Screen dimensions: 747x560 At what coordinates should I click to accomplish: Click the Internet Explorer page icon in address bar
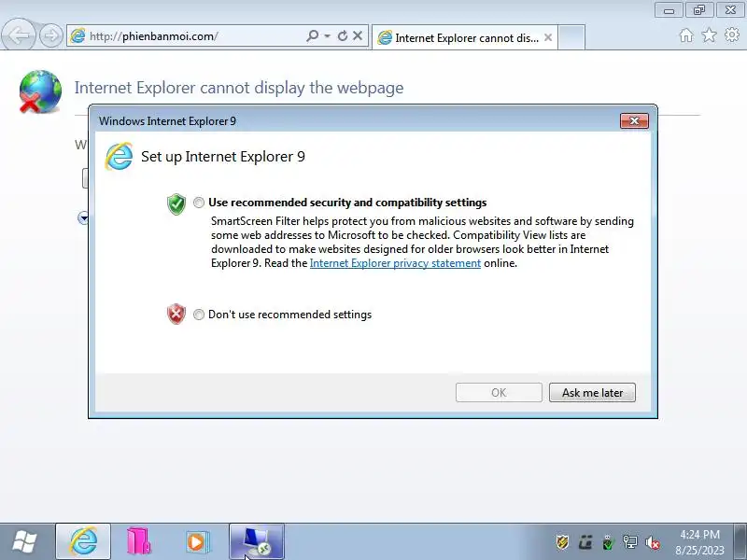[x=78, y=36]
